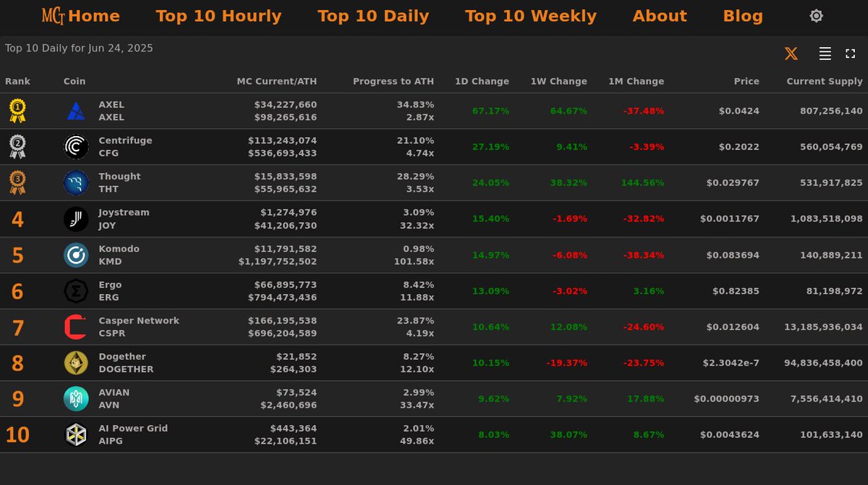Select Joystream progress 3.09%
This screenshot has width=868, height=485.
point(418,213)
